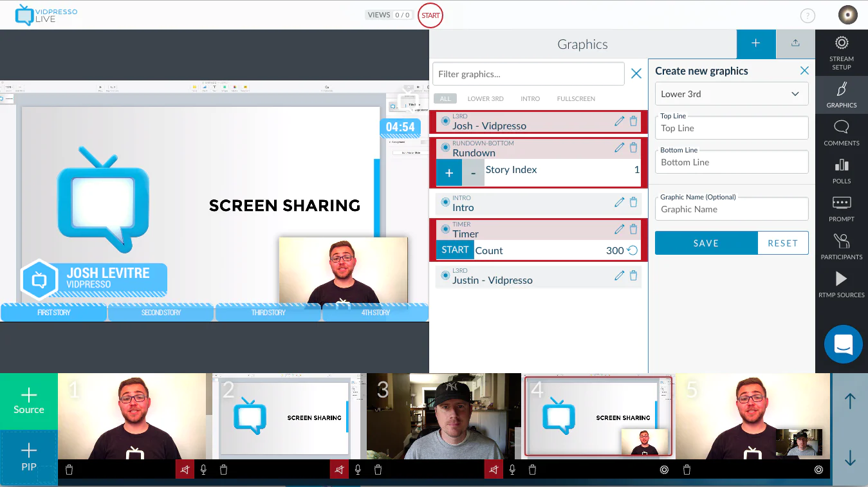Edit the Justin - Vidpresso graphic
868x487 pixels.
coord(619,275)
